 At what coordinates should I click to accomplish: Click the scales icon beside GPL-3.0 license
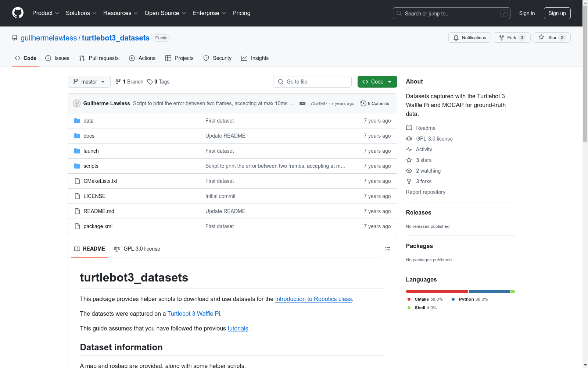tap(409, 139)
